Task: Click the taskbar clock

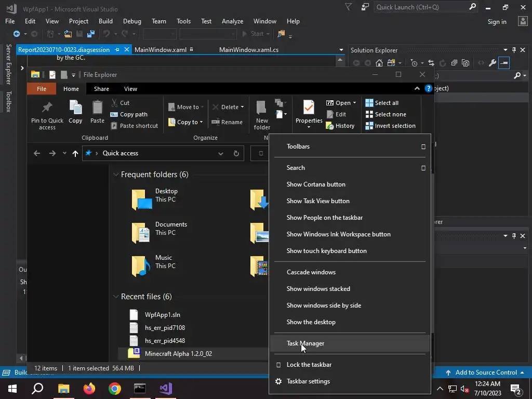Action: (x=487, y=389)
